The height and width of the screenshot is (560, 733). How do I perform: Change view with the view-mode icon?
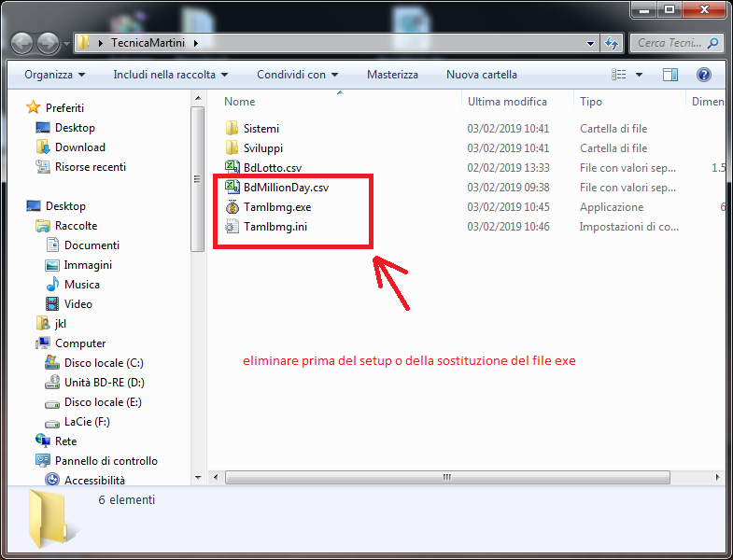(x=618, y=75)
